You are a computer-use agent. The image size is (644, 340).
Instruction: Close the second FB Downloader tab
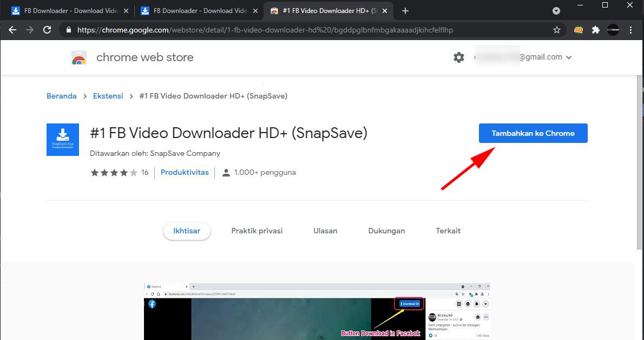tap(255, 11)
